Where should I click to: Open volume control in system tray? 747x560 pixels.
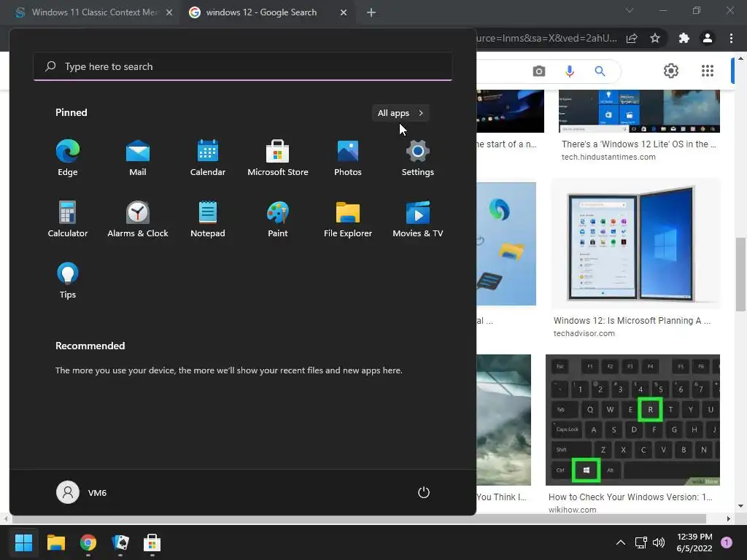coord(659,542)
